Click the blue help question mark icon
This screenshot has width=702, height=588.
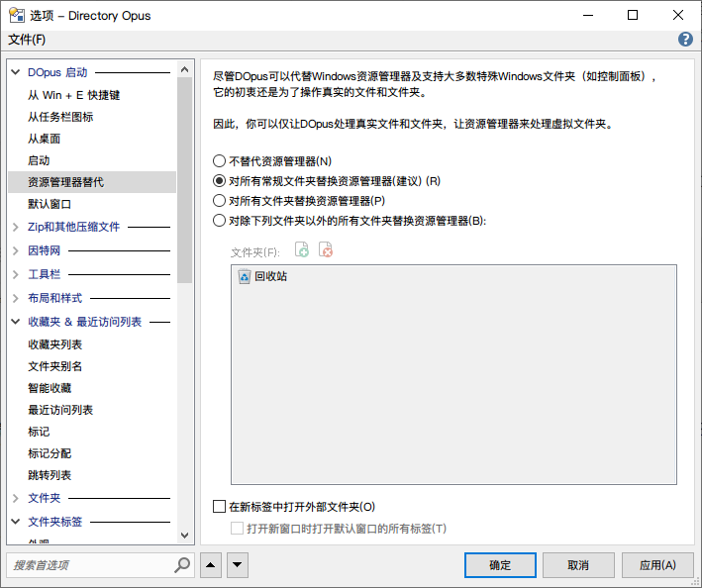click(x=685, y=40)
